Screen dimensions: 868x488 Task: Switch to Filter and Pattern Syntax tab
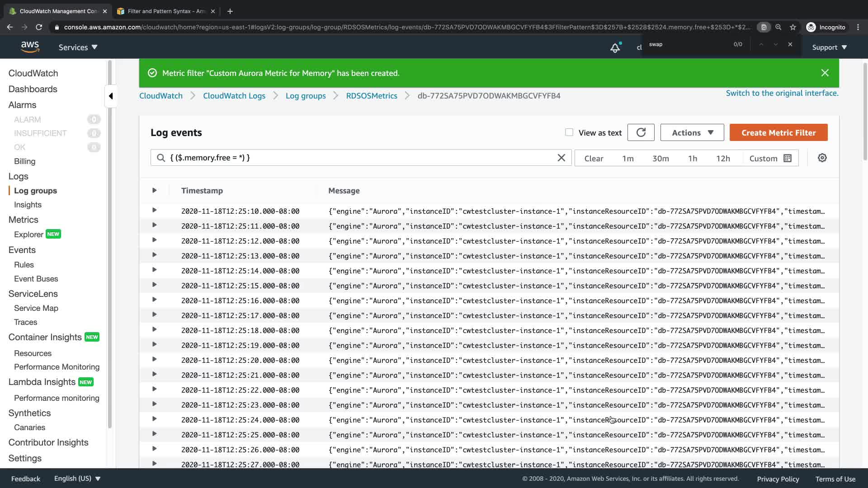[x=166, y=11]
